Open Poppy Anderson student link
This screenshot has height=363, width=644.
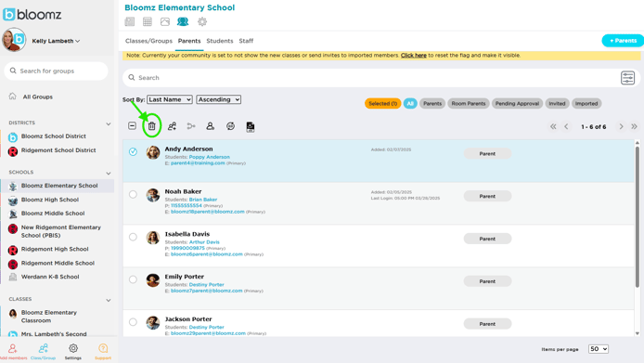(209, 157)
